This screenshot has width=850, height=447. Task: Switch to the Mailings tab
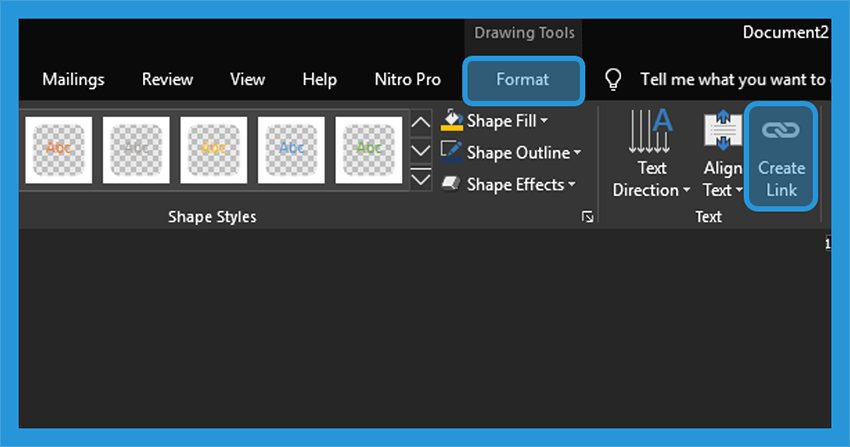(x=73, y=80)
